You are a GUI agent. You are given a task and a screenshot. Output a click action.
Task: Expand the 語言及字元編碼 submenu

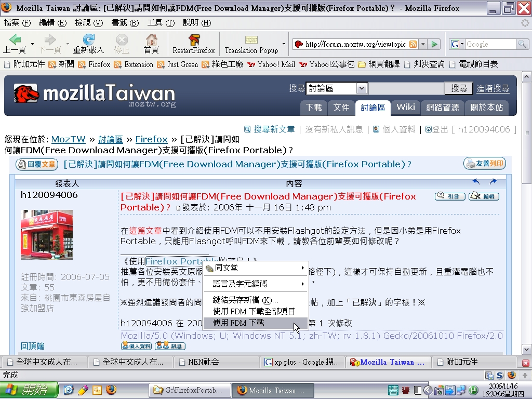(256, 284)
